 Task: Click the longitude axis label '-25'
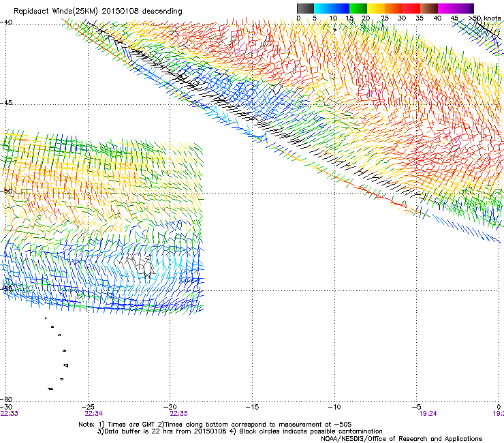pos(88,407)
